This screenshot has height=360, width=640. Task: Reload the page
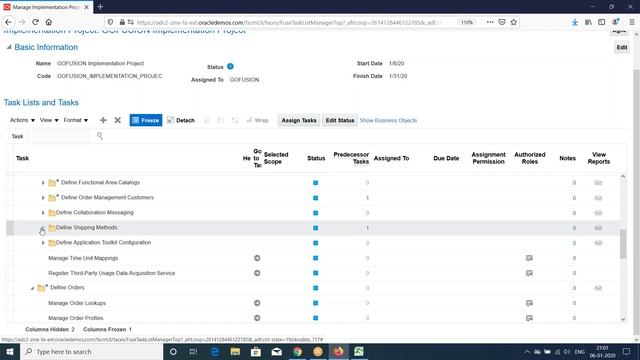[x=36, y=22]
